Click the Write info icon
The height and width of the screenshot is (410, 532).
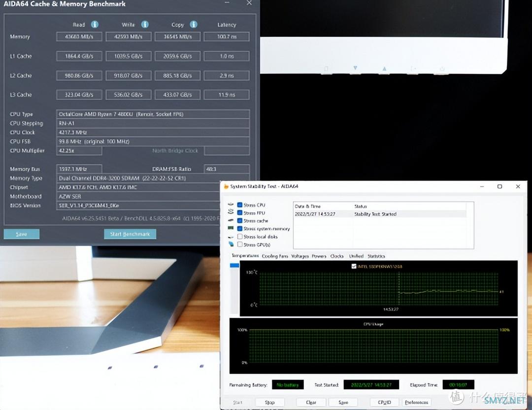pos(145,24)
